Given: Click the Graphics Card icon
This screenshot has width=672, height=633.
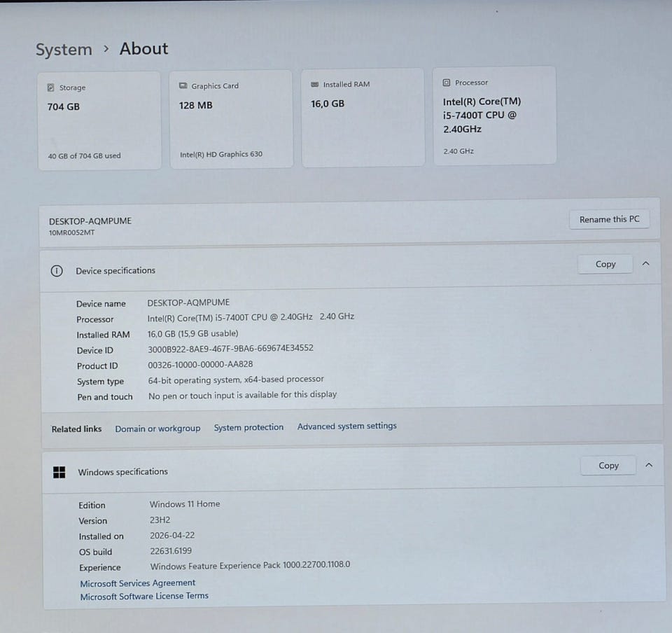Looking at the screenshot, I should (183, 85).
